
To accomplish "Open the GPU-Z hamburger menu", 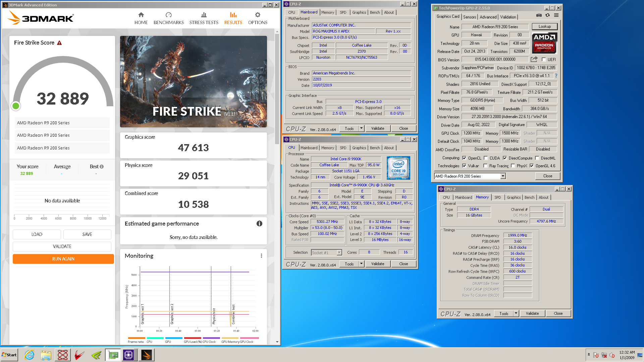I will point(556,15).
